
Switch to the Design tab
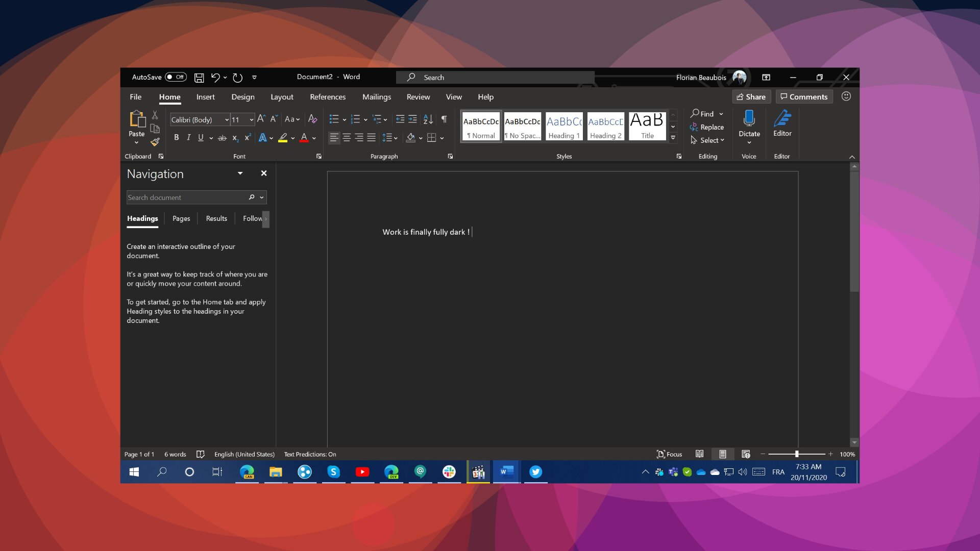242,97
